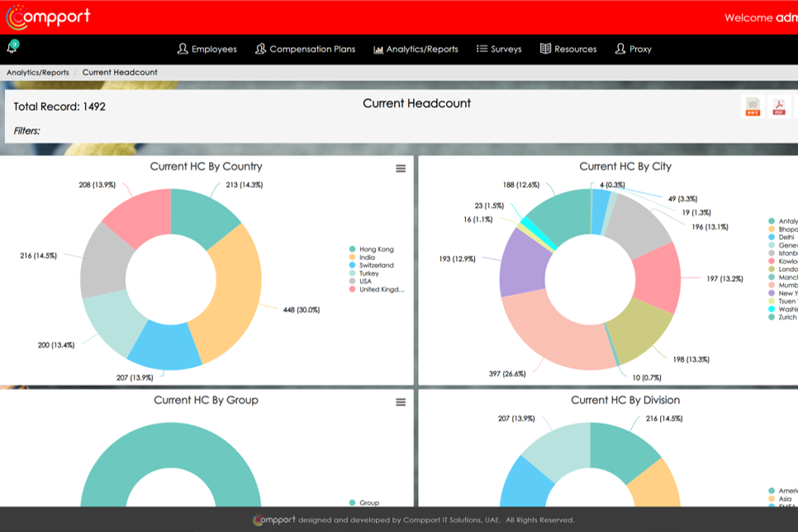Toggle Delhi in the city legend
The image size is (798, 532).
coord(785,237)
